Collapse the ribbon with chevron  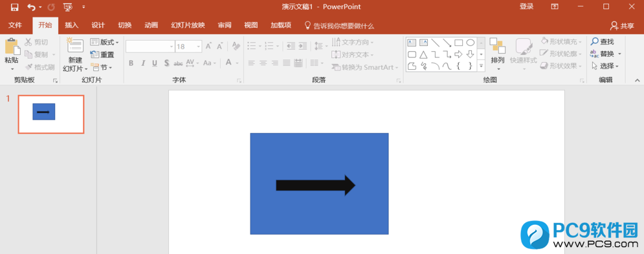[x=637, y=80]
